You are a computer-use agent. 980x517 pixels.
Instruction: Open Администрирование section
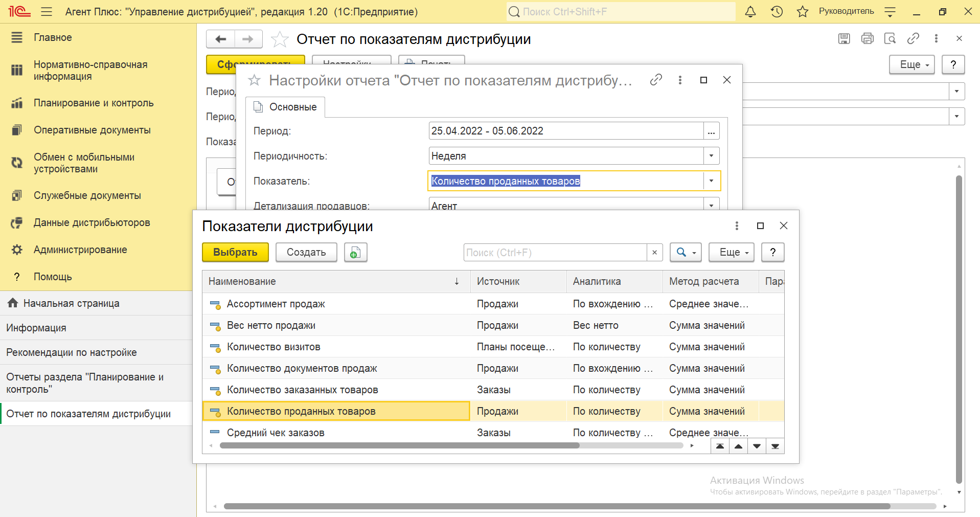80,250
